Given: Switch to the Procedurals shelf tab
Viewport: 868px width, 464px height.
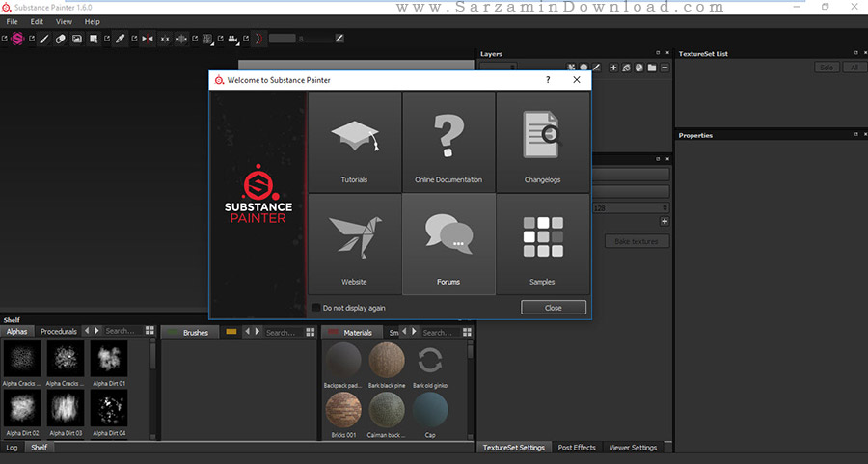Looking at the screenshot, I should 58,331.
